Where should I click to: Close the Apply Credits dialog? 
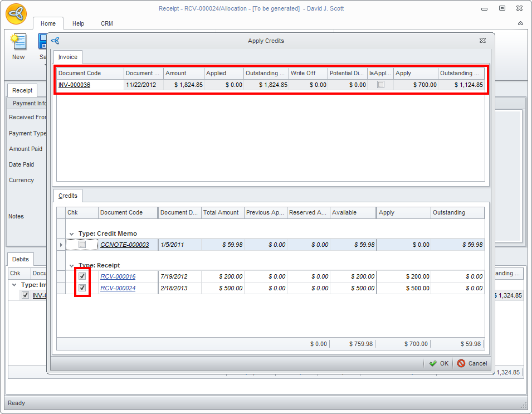coord(482,41)
